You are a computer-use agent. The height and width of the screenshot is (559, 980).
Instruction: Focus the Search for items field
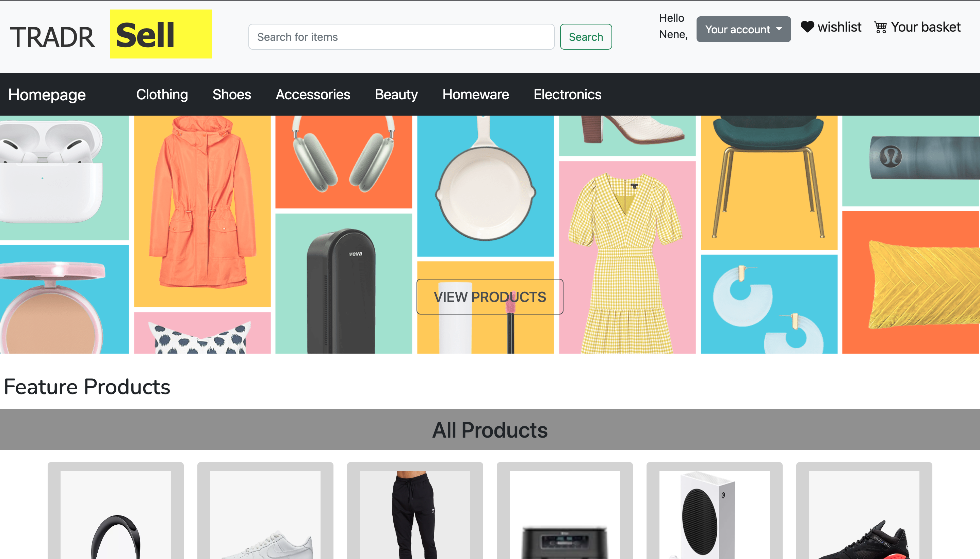click(401, 37)
